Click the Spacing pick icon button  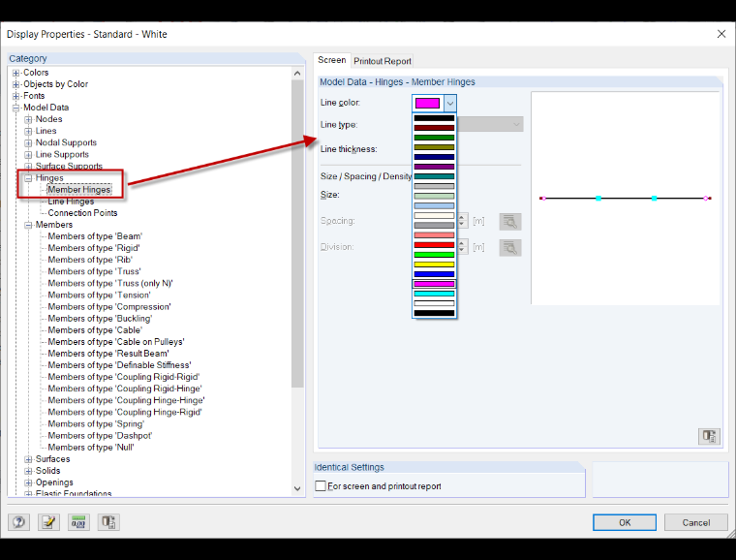pyautogui.click(x=510, y=221)
